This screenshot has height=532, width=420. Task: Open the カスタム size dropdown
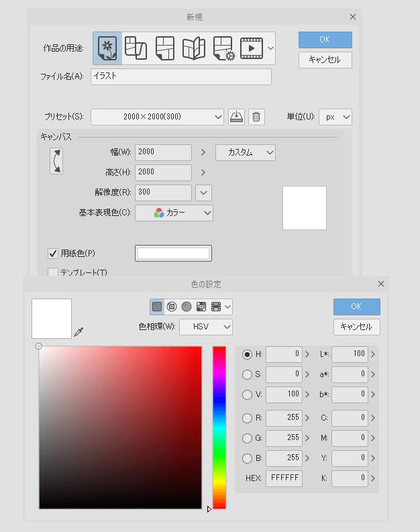(x=246, y=153)
